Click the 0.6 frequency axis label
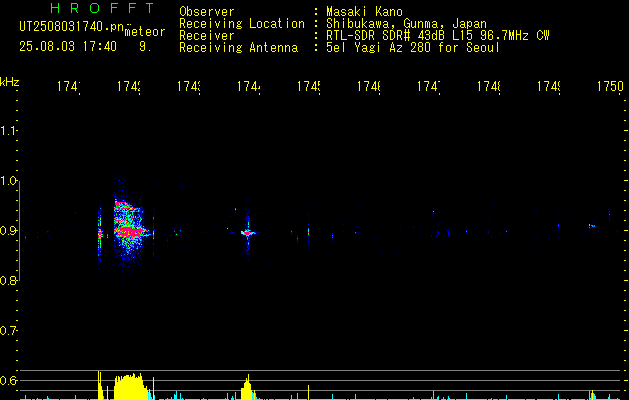 pyautogui.click(x=9, y=380)
